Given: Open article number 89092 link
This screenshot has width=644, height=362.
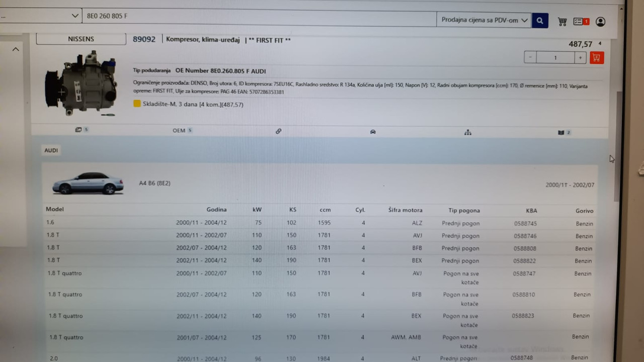Looking at the screenshot, I should (x=144, y=39).
